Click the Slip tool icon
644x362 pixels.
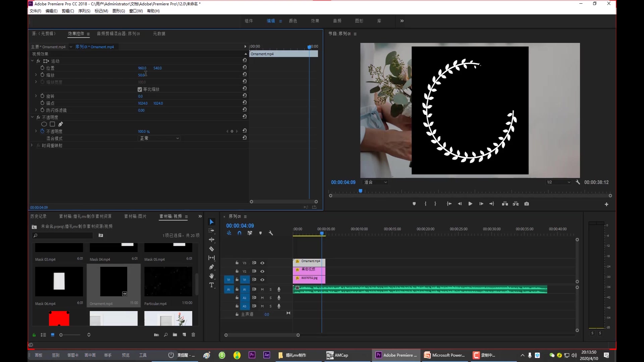click(x=212, y=258)
